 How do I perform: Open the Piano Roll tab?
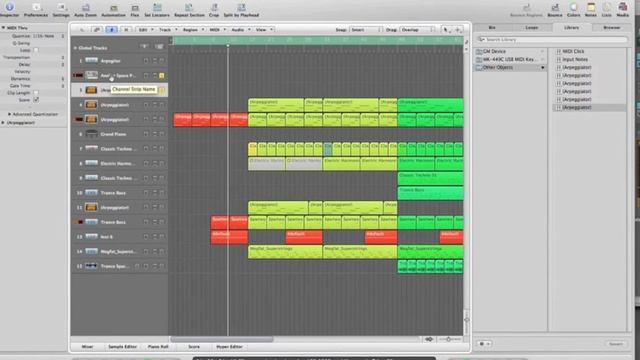click(x=158, y=347)
